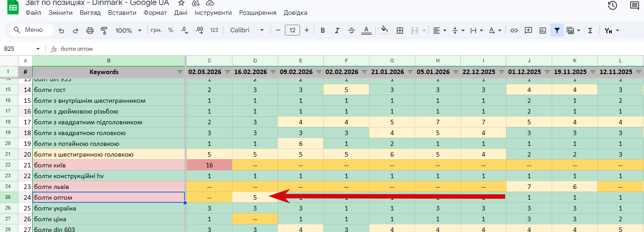Screen dimensions: 644x232
Task: Open the filter on the 16.02.2026 column header
Action: [x=273, y=72]
